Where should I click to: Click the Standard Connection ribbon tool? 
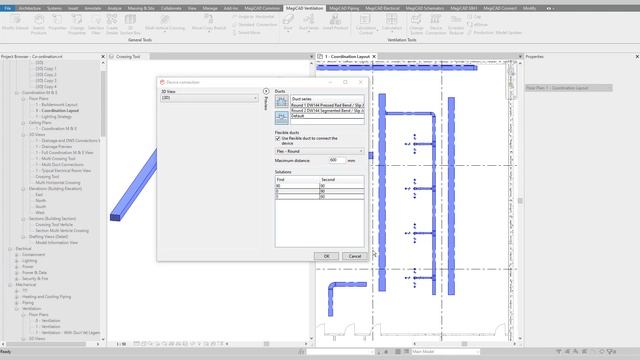click(x=255, y=24)
